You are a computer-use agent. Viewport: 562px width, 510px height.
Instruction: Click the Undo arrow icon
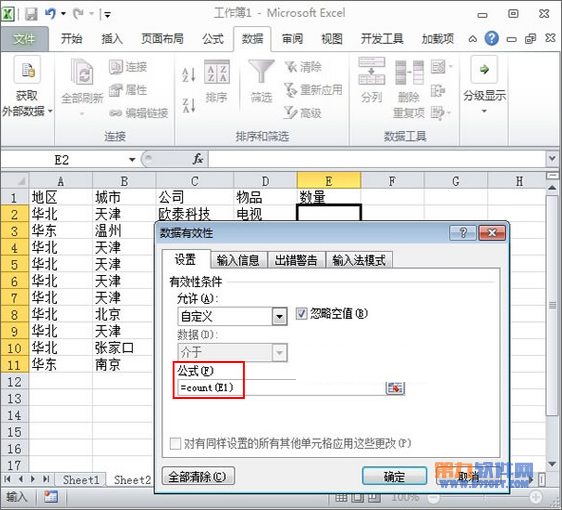(51, 14)
